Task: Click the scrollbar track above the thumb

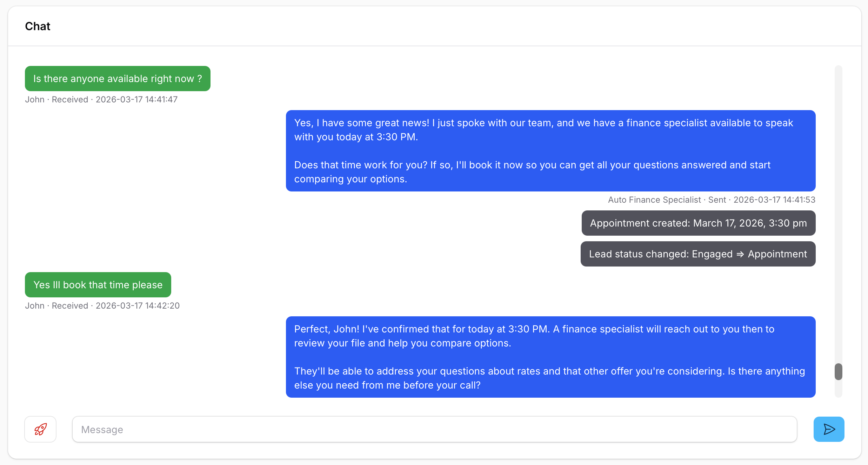Action: [x=838, y=210]
